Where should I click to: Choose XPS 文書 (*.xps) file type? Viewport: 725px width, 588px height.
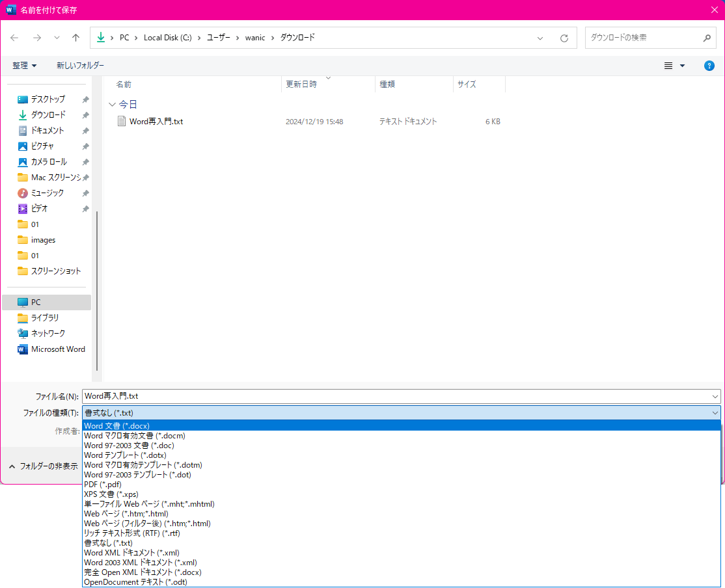pyautogui.click(x=402, y=494)
